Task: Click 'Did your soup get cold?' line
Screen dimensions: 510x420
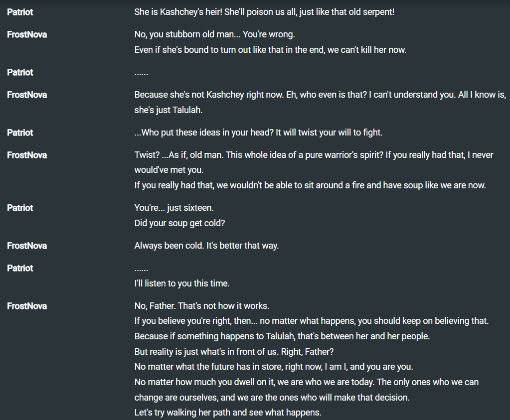Action: coord(179,223)
